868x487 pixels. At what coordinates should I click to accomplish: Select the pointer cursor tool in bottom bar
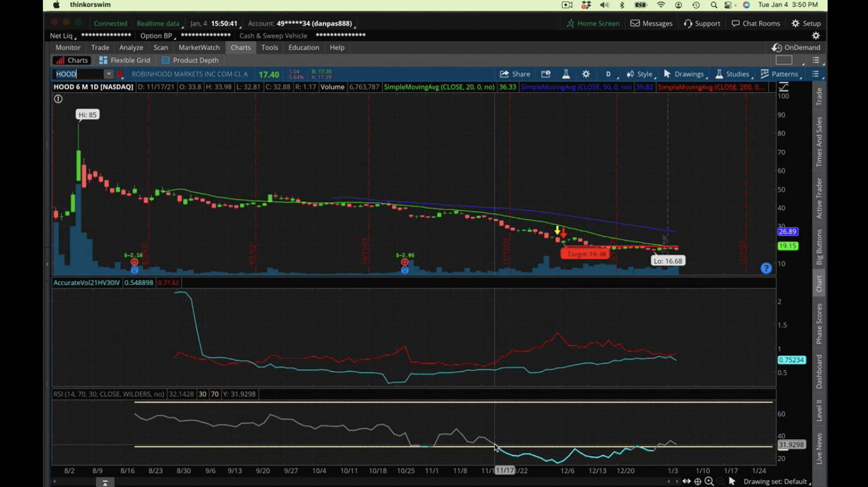(x=732, y=481)
